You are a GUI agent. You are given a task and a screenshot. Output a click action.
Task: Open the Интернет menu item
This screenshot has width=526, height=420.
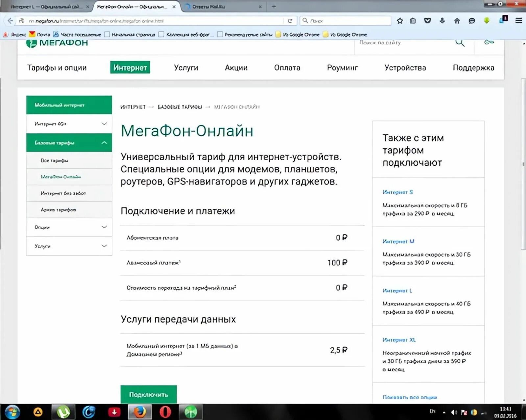130,67
